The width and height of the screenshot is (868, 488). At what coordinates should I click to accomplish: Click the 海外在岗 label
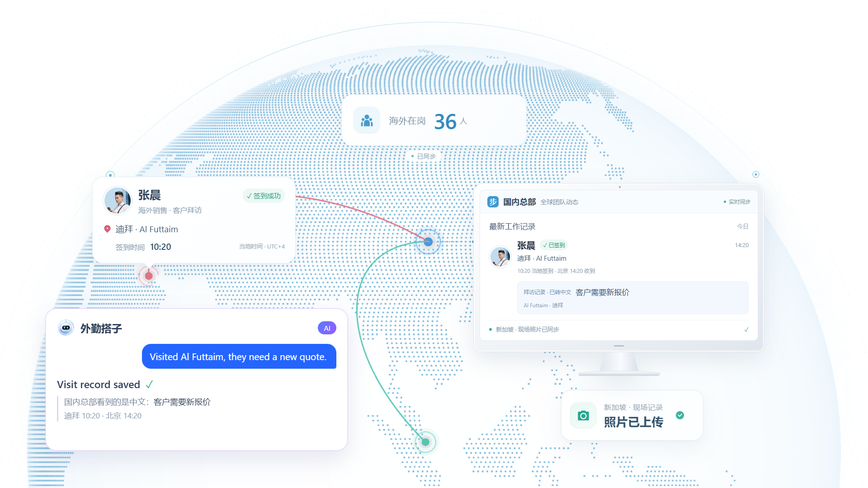(407, 121)
